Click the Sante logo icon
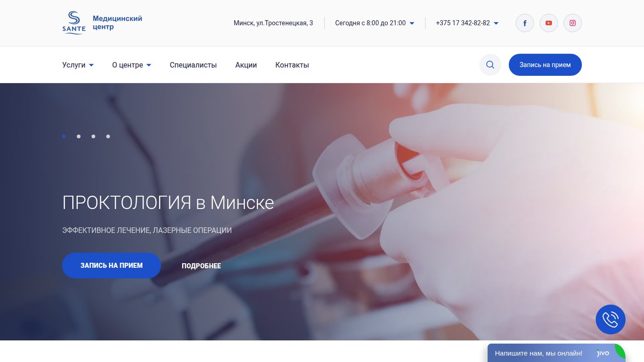 click(x=74, y=23)
